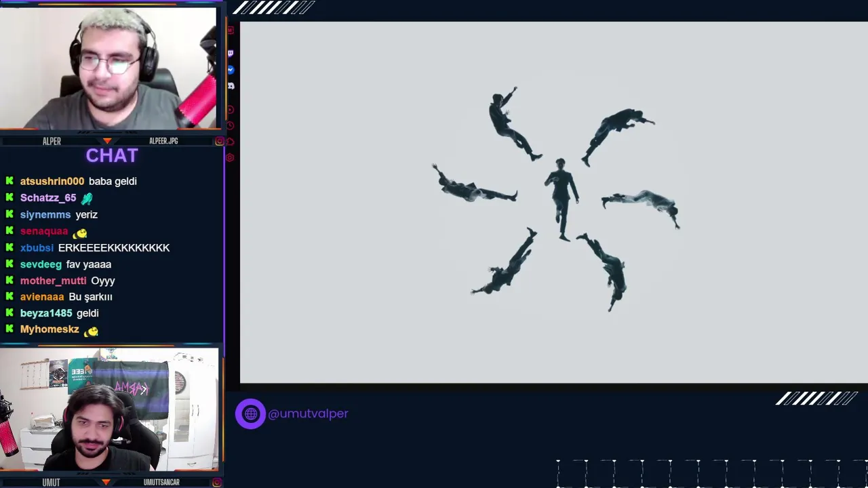868x488 pixels.
Task: Click username senaquaa in chat
Action: click(44, 231)
